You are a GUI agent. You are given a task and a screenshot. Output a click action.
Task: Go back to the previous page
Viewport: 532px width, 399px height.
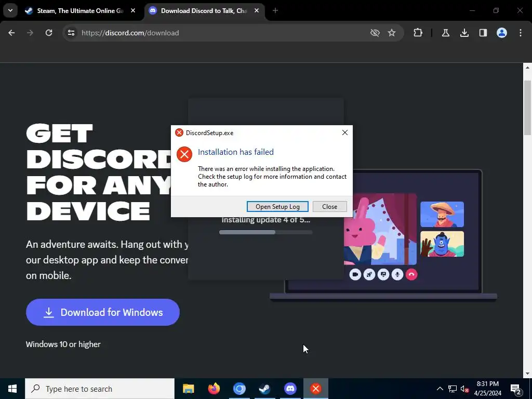click(x=11, y=33)
